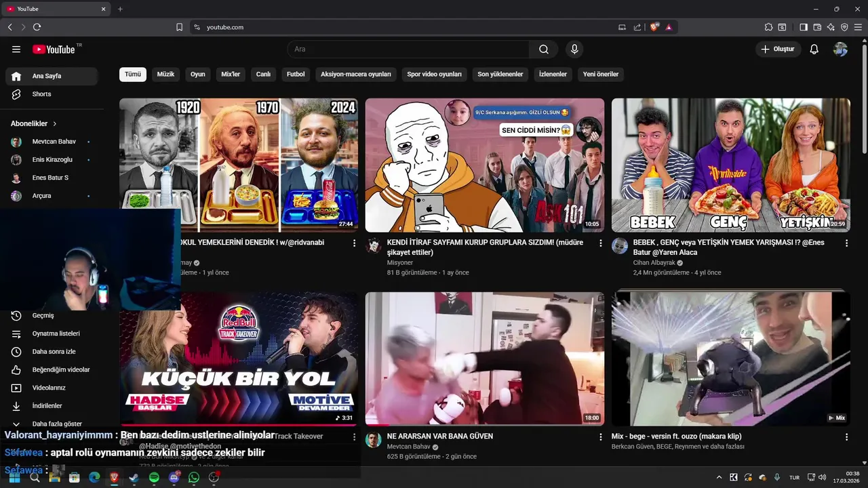Screen dimensions: 868x488
Task: Open the BEBEK GENÇ YETİŞKİN thumbnail
Action: (x=731, y=165)
